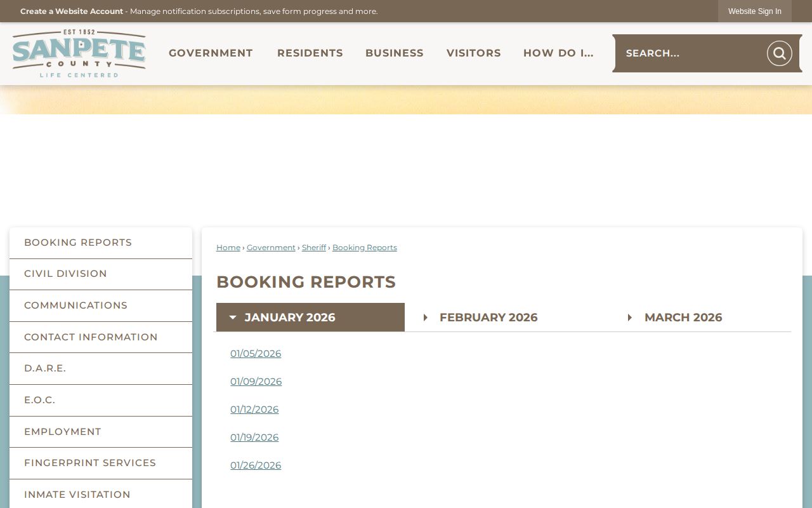Open the 01/05/2026 booking report
Viewport: 812px width, 508px height.
256,354
